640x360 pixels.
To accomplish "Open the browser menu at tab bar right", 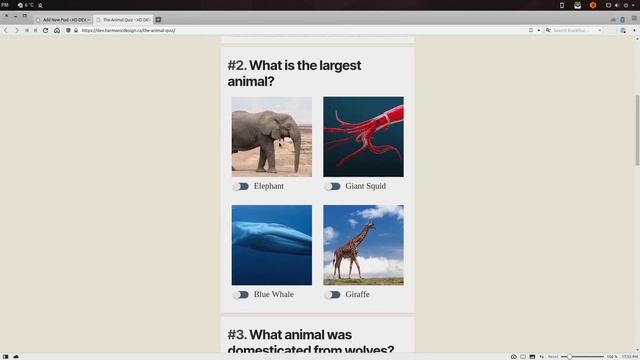I will pyautogui.click(x=634, y=19).
